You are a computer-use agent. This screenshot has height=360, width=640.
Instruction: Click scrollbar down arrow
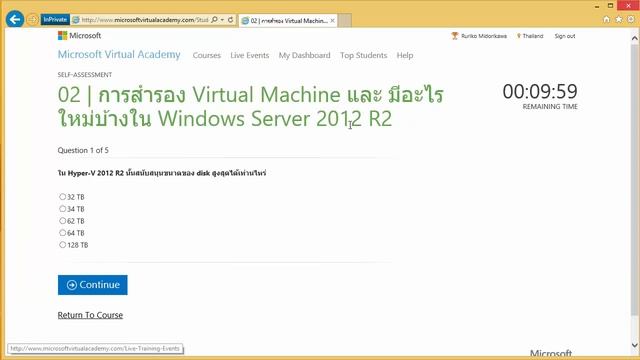(635, 345)
